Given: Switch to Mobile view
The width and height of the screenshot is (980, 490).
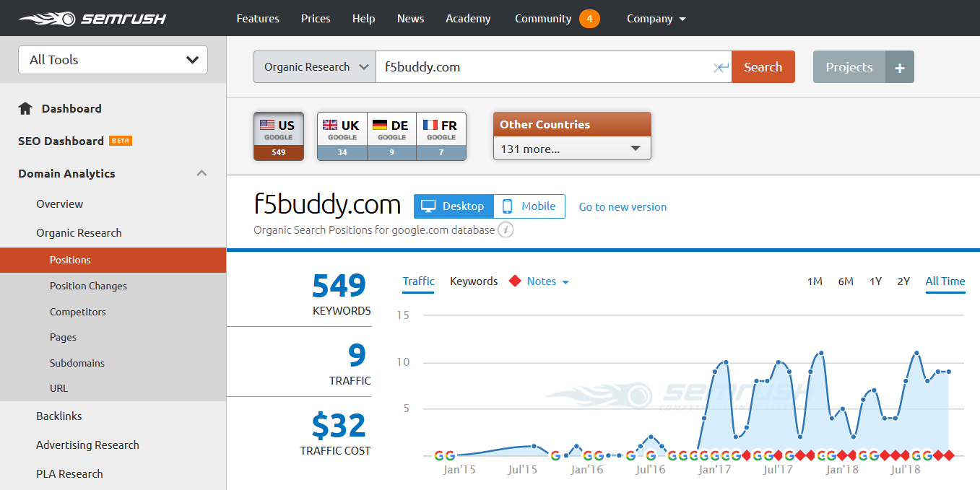Looking at the screenshot, I should coord(529,206).
